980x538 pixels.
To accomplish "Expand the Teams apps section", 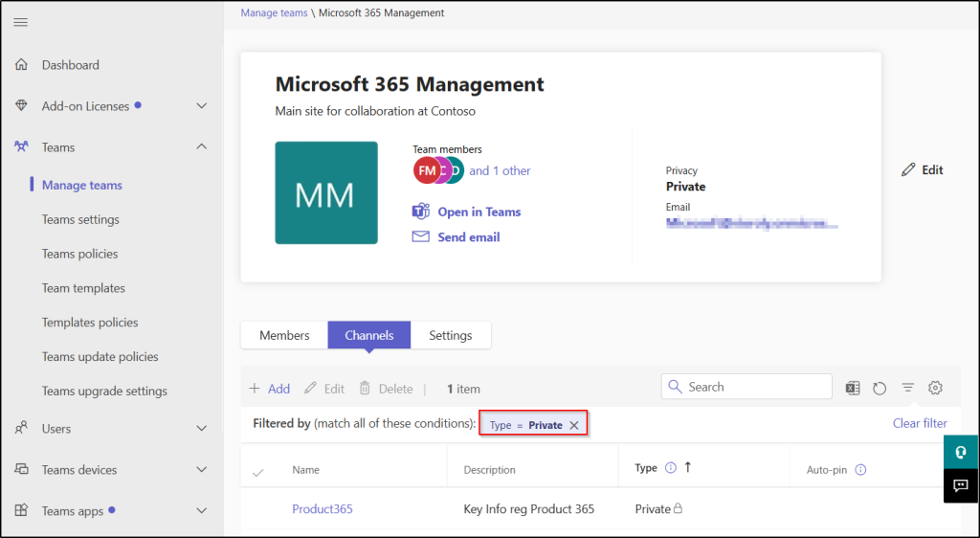I will point(201,510).
